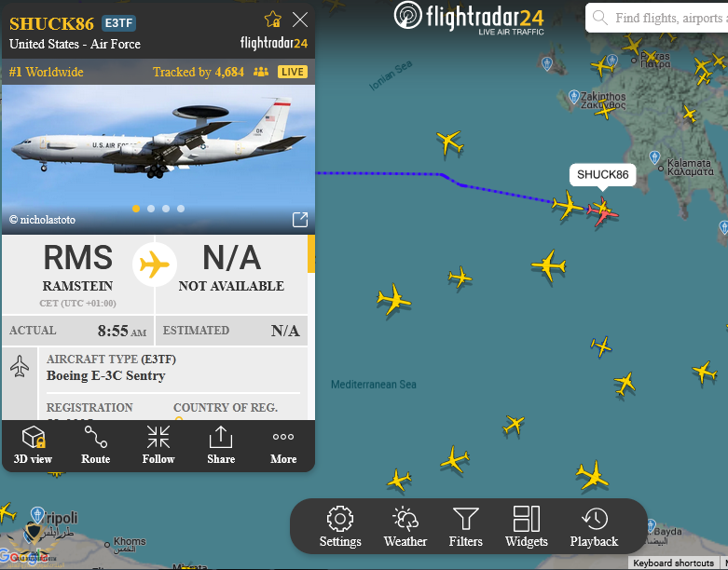Click the Kalamata airport pin marker
This screenshot has width=728, height=570.
[654, 157]
